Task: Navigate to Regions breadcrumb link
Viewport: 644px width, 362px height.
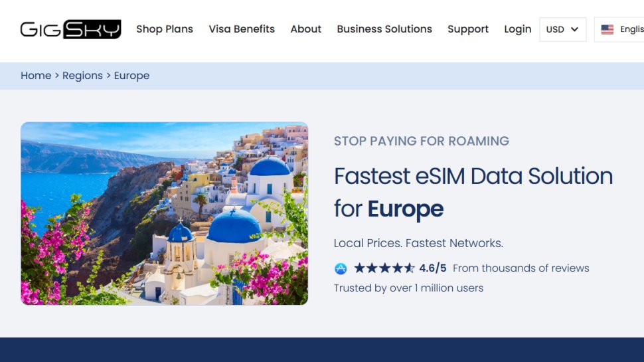Action: [82, 76]
